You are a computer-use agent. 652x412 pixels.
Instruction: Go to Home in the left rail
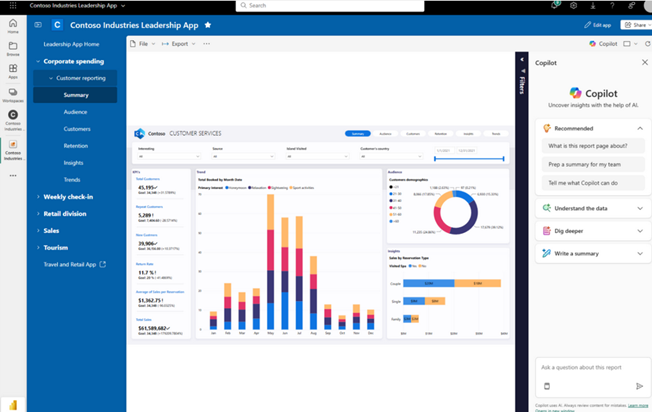13,26
